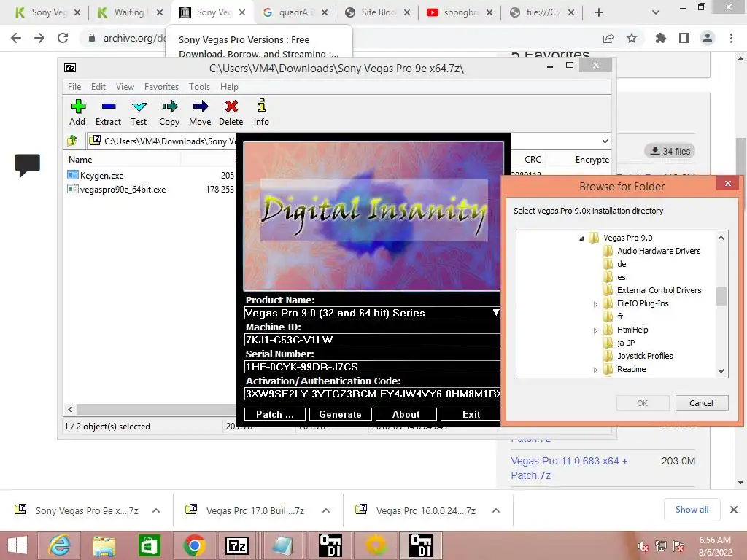Click Chrome's forward arrow
This screenshot has width=747, height=560.
[39, 38]
